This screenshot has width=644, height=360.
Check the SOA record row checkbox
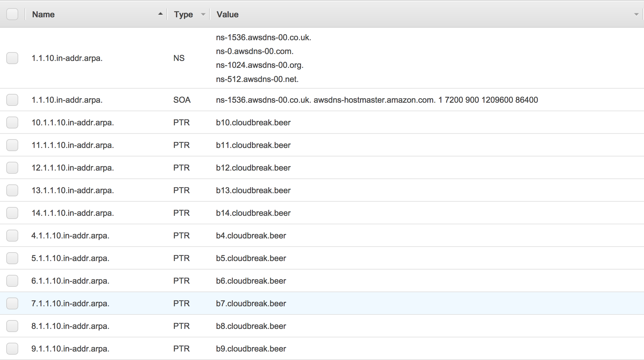[x=12, y=100]
